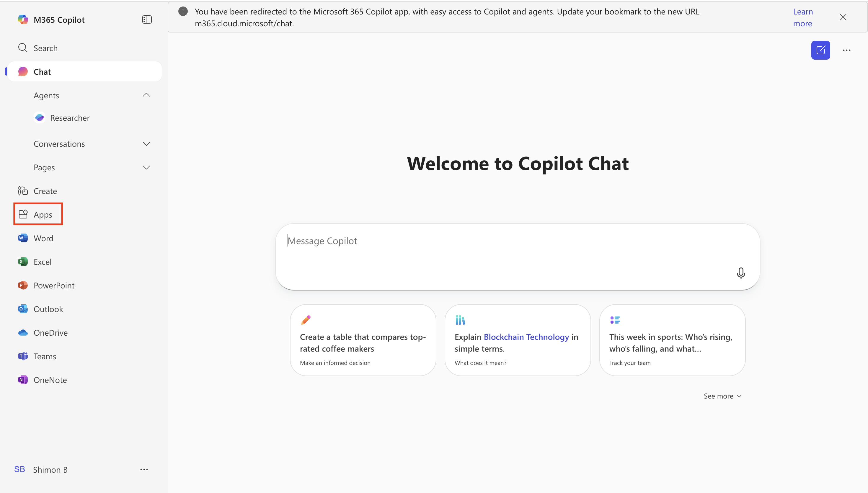
Task: Open OneNote from the sidebar
Action: [x=50, y=380]
